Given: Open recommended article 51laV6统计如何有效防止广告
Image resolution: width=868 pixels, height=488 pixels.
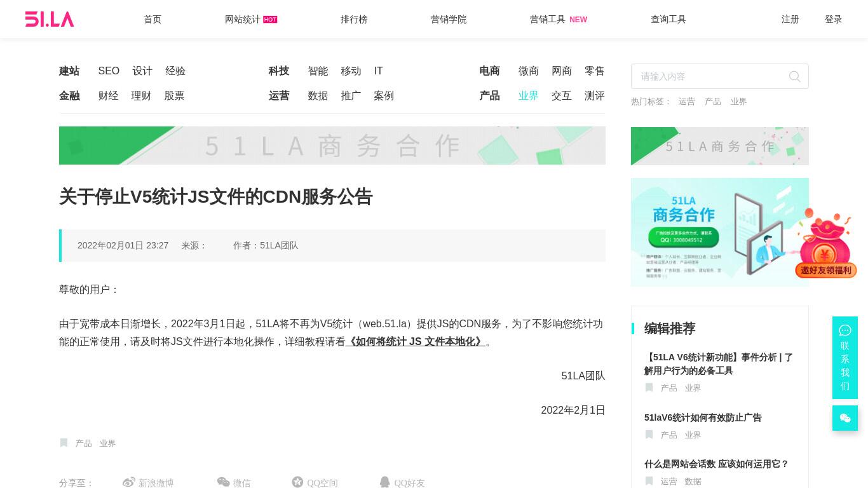Looking at the screenshot, I should 703,417.
